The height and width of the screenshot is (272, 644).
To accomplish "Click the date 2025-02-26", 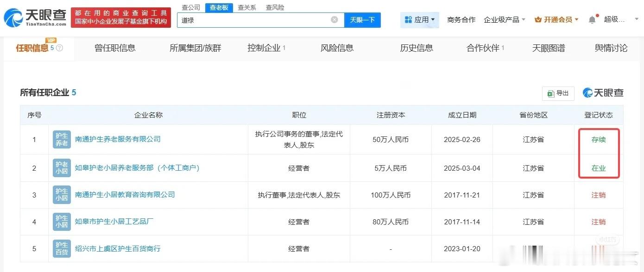I will (462, 139).
